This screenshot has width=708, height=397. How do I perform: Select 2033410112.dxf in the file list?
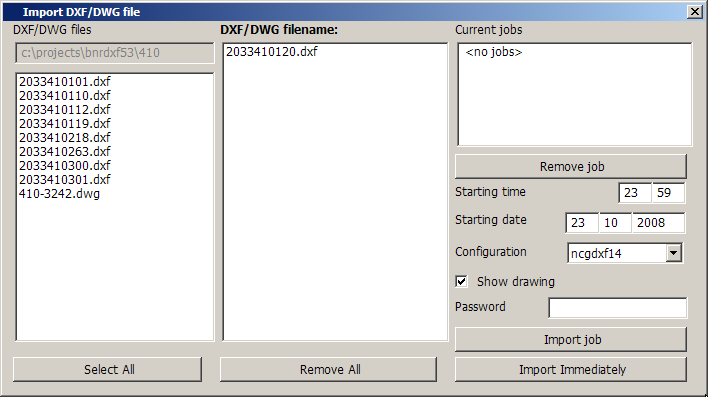[65, 110]
